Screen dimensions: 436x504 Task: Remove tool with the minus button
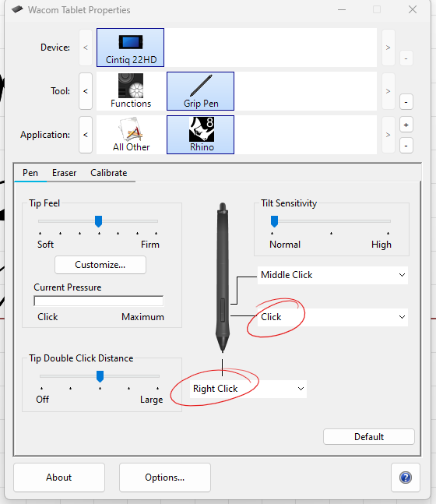(x=406, y=102)
